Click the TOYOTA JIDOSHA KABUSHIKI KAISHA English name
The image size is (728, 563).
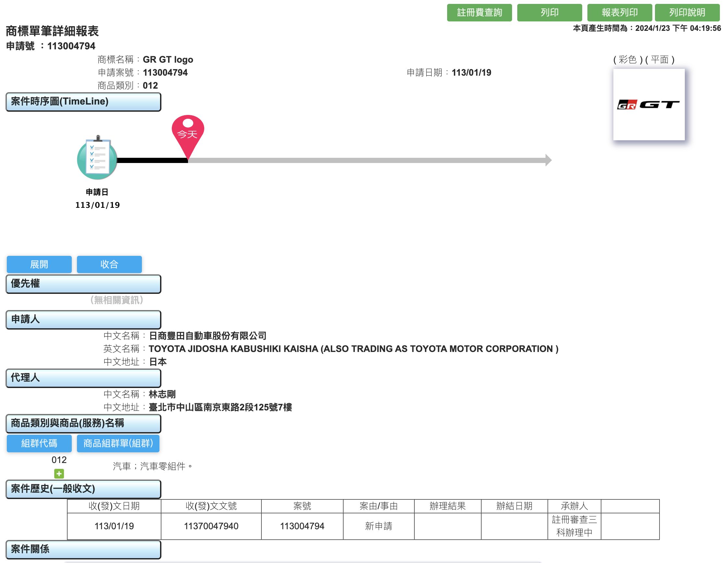[x=353, y=349]
